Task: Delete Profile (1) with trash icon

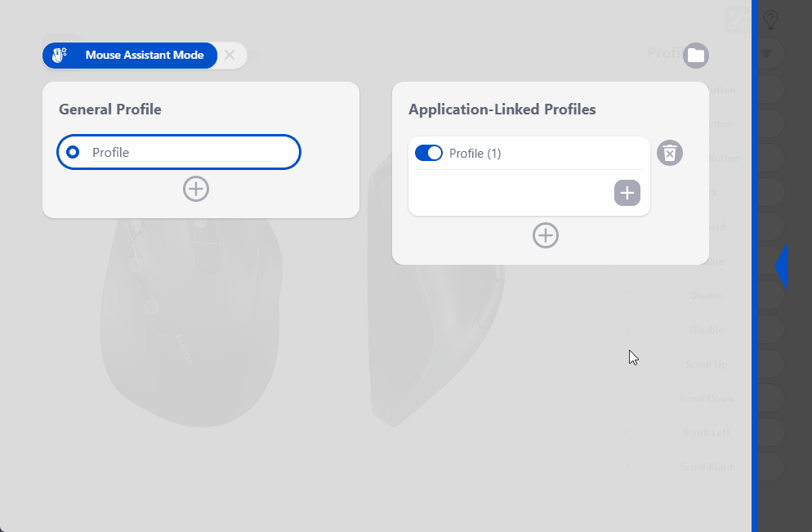Action: click(670, 153)
